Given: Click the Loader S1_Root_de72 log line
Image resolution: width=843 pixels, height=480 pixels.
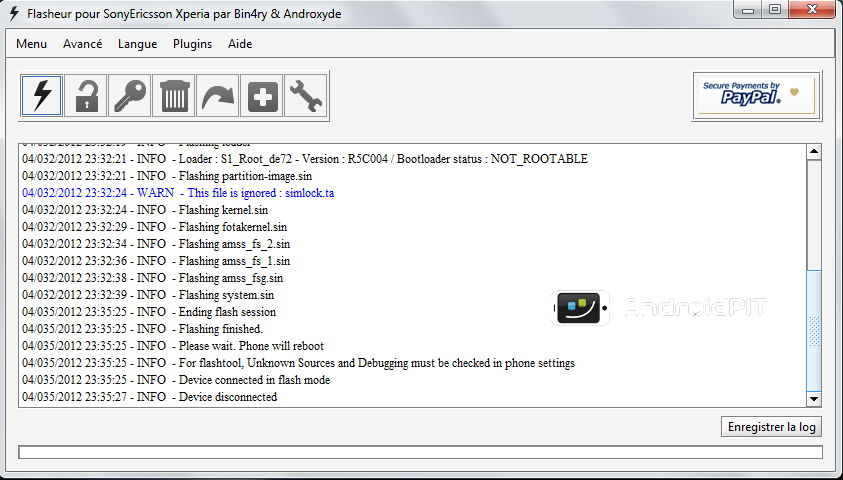Looking at the screenshot, I should click(305, 159).
